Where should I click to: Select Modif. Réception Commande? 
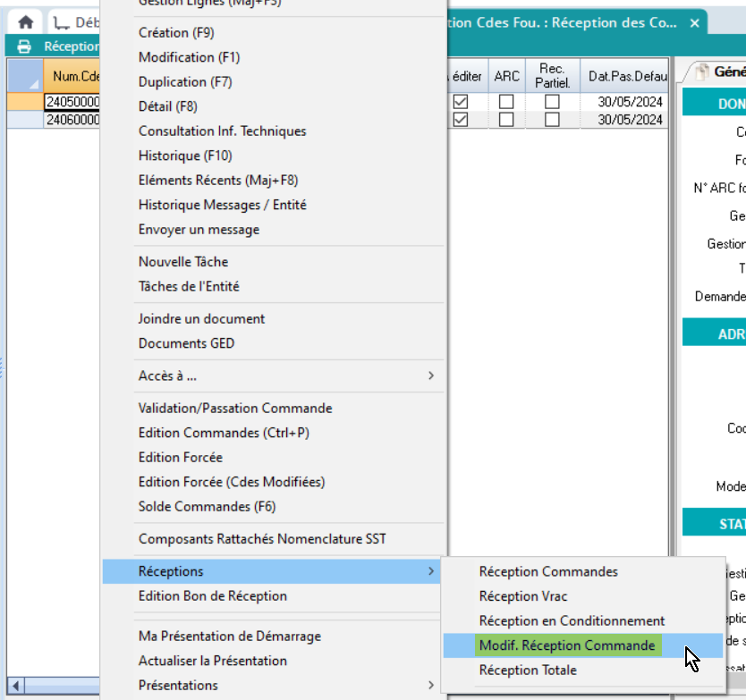[567, 645]
